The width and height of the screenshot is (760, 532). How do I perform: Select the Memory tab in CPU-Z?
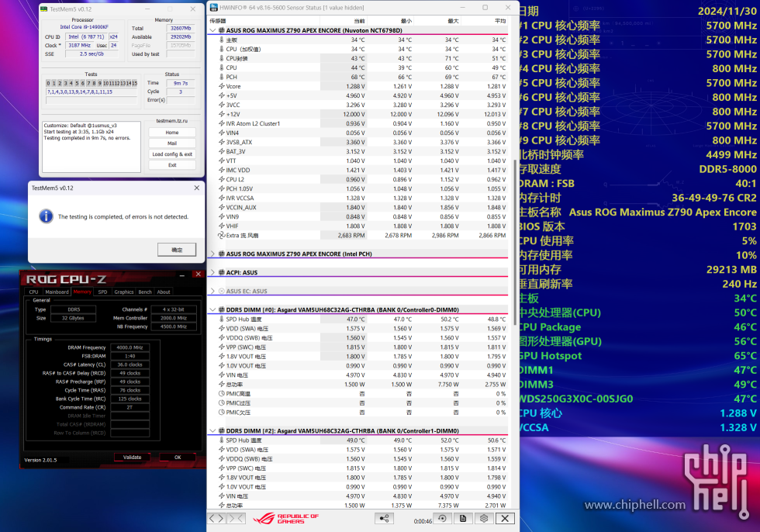(82, 292)
